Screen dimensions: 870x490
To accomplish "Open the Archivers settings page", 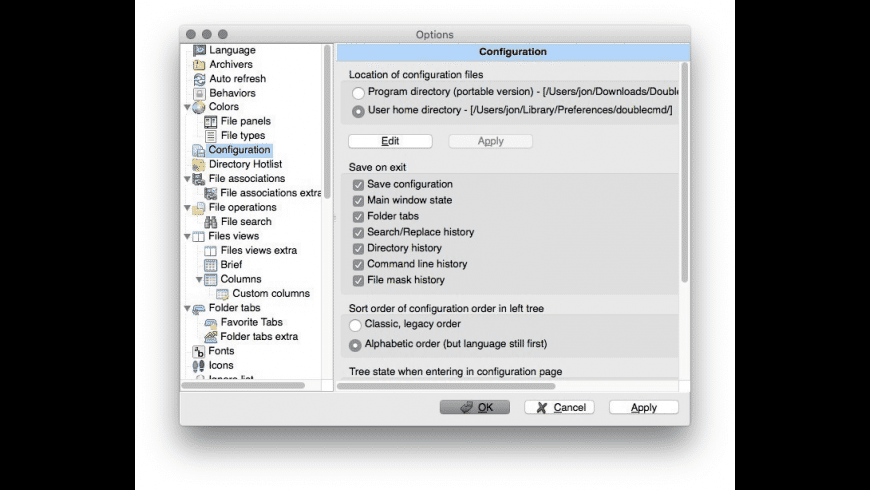I will coord(231,64).
